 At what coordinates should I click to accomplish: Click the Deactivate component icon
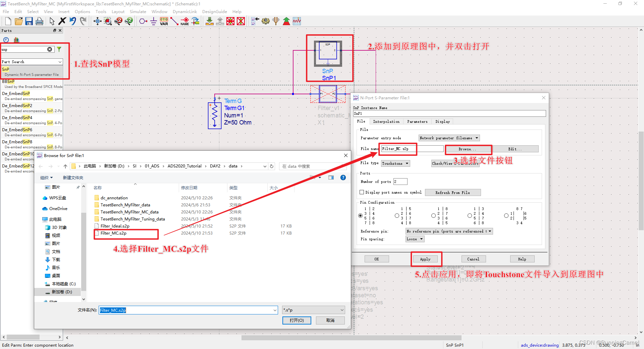tap(230, 21)
